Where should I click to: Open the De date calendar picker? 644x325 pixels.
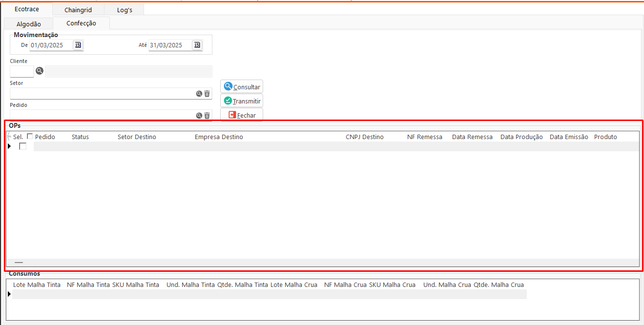point(78,45)
